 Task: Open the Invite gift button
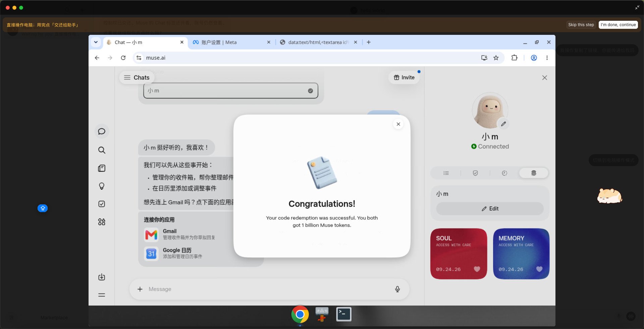[404, 77]
